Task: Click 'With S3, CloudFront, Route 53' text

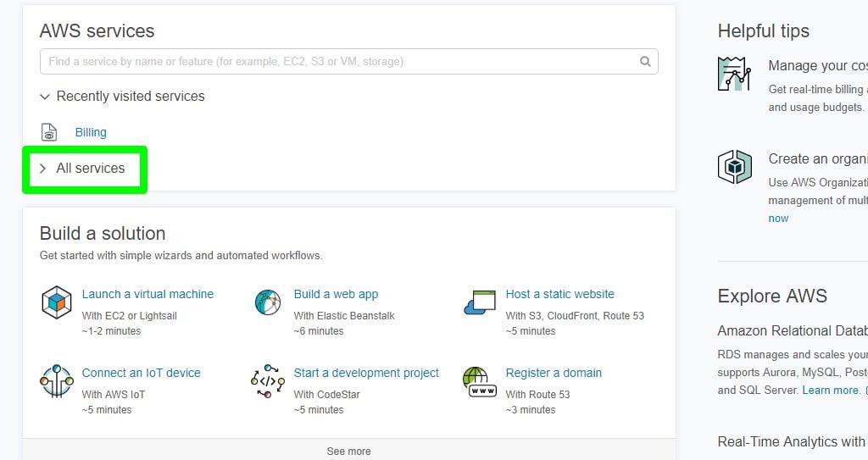Action: (576, 315)
